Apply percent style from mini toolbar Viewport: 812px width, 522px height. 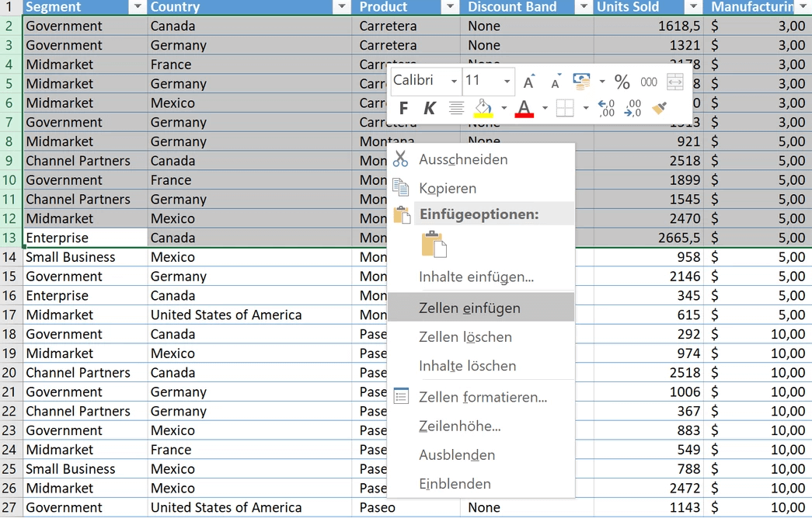point(622,81)
